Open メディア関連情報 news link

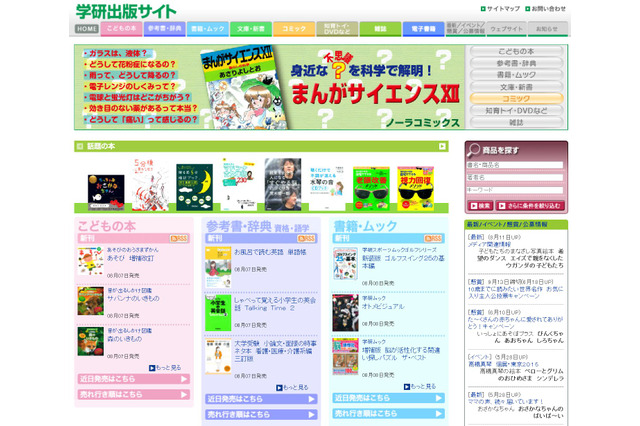click(489, 244)
